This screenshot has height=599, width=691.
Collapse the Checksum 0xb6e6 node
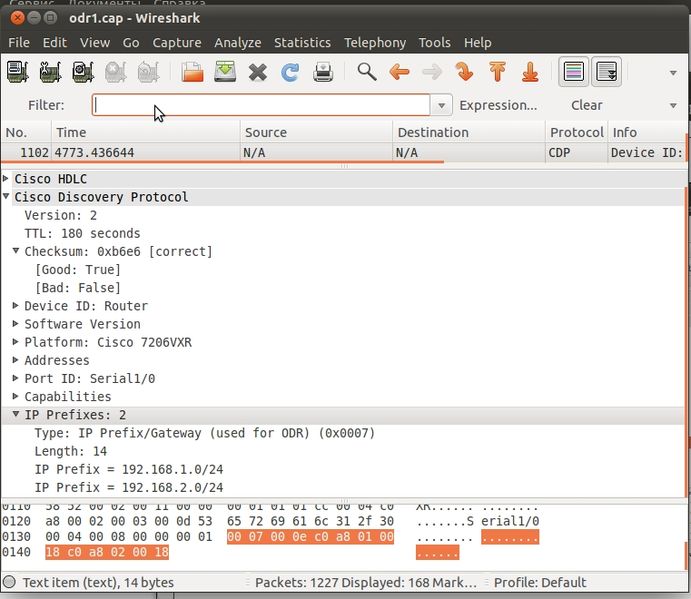click(x=16, y=250)
